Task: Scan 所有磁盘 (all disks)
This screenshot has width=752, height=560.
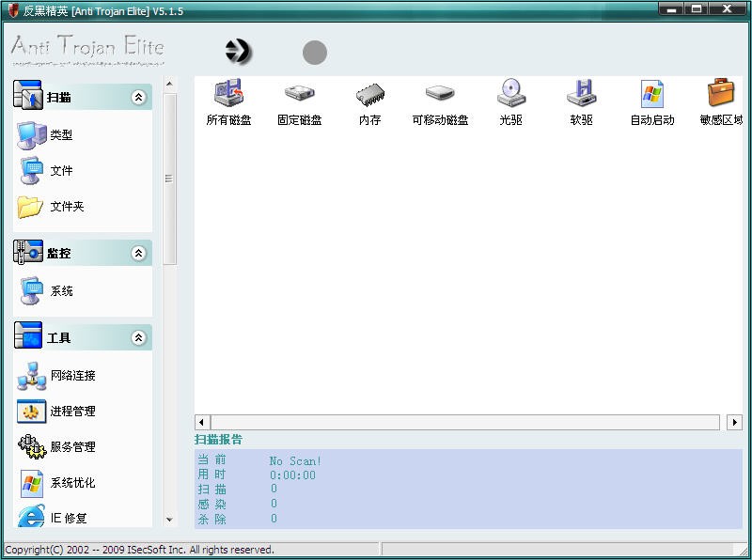Action: [228, 101]
